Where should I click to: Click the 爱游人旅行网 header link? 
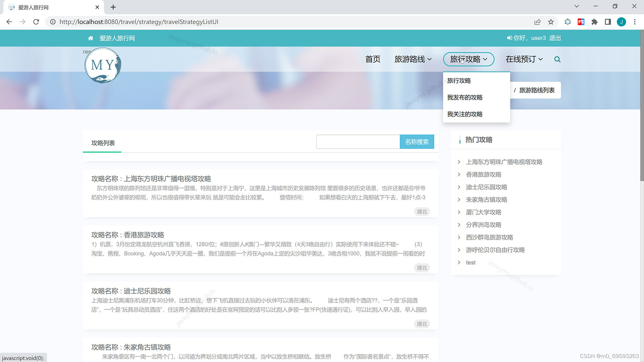coord(117,38)
